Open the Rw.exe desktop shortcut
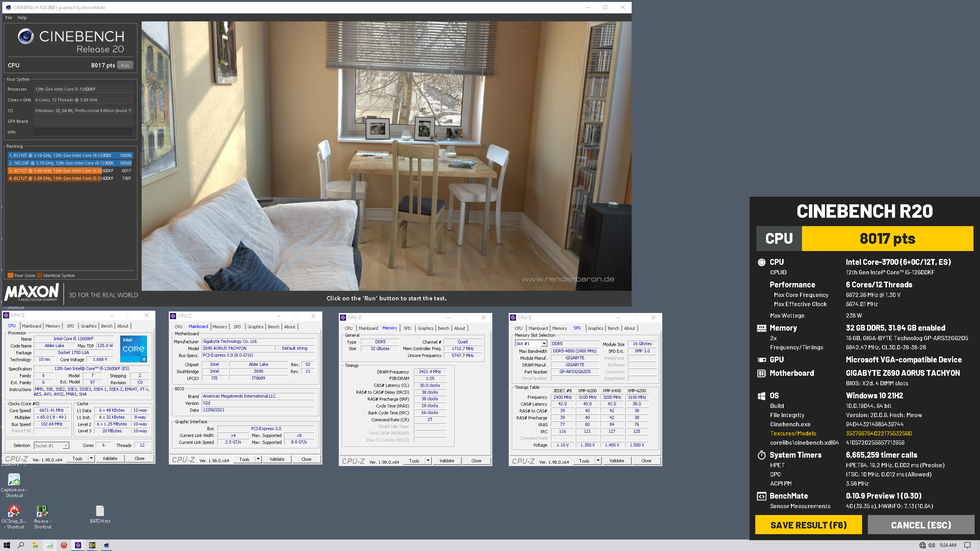 pyautogui.click(x=42, y=516)
